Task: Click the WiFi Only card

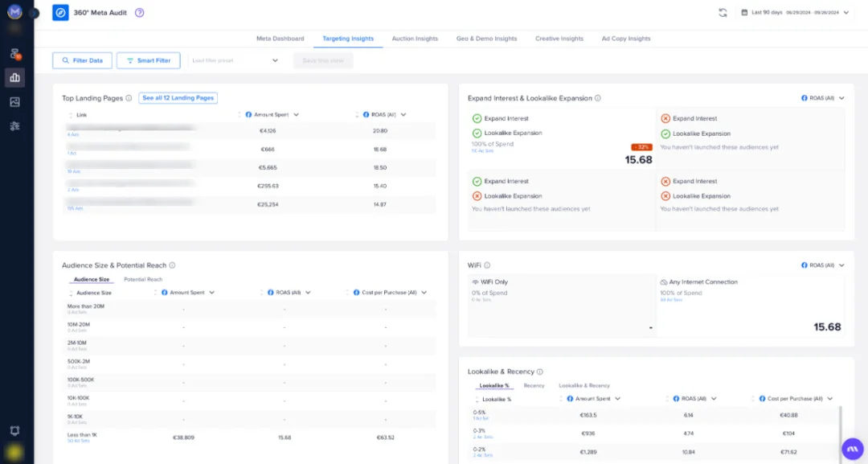Action: pyautogui.click(x=561, y=306)
